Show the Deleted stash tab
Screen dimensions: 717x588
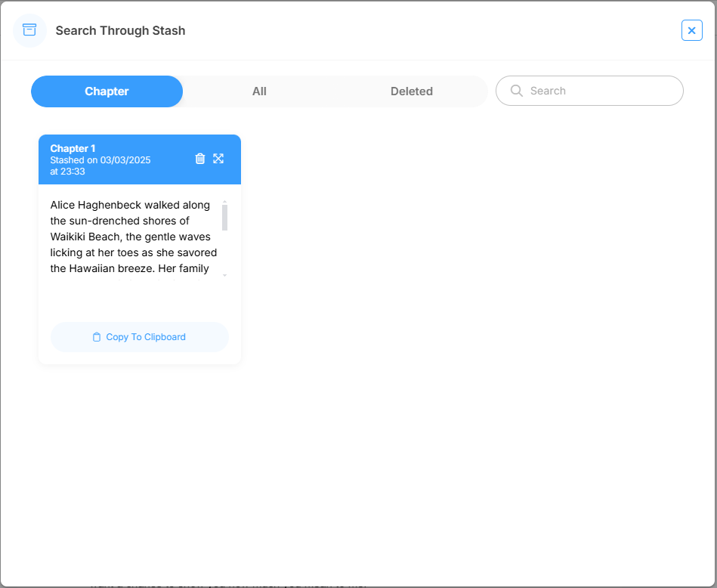411,91
